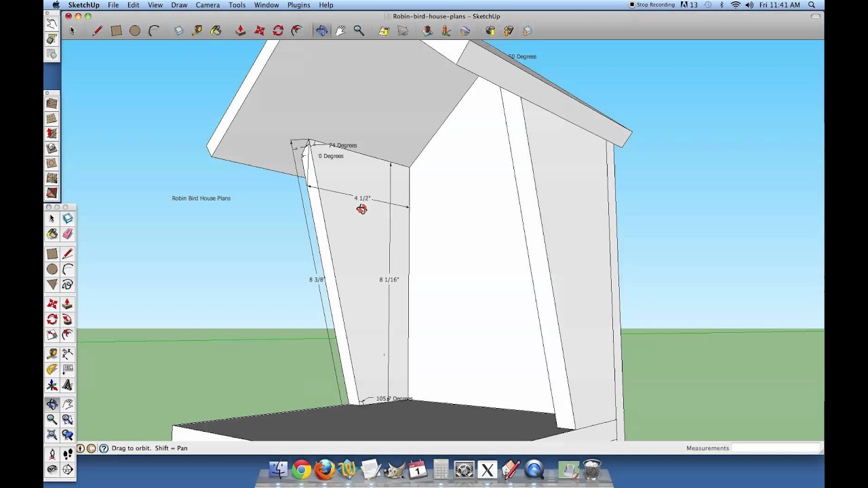The width and height of the screenshot is (868, 488).
Task: Select the 3D Text tool
Action: pyautogui.click(x=68, y=385)
